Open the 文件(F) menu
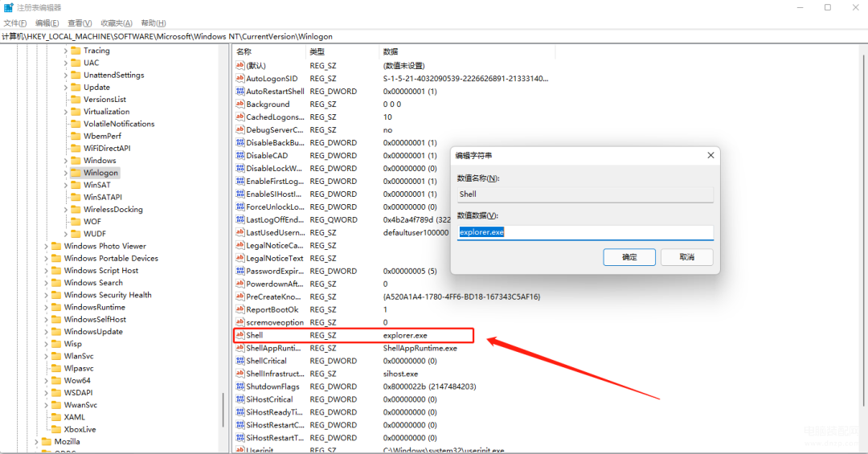The width and height of the screenshot is (868, 454). pos(15,22)
